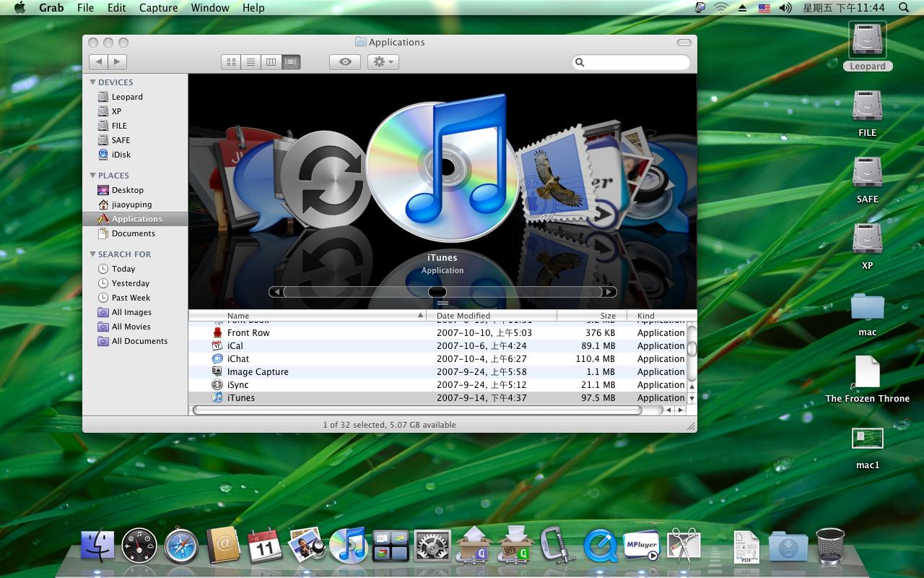Open the Trash in the Dock
The height and width of the screenshot is (578, 924).
[830, 545]
